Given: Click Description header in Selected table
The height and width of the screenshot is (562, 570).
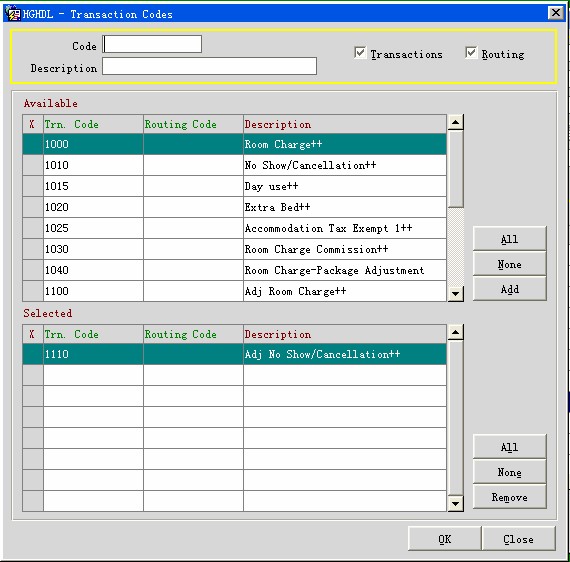Looking at the screenshot, I should pyautogui.click(x=345, y=334).
